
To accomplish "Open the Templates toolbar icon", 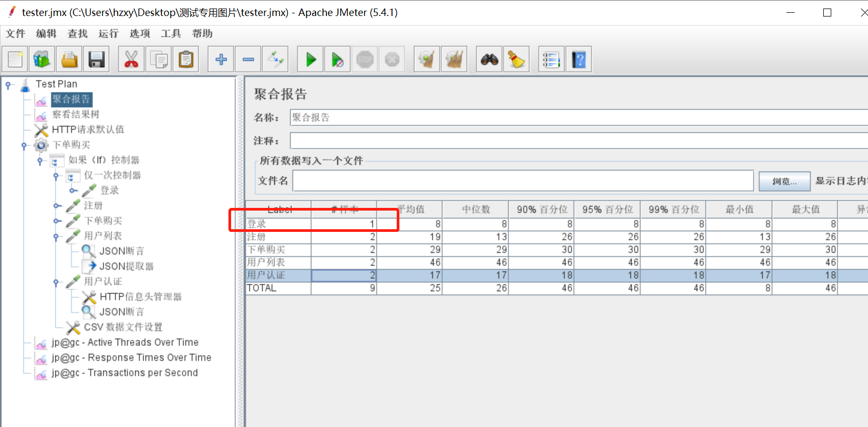I will [x=42, y=59].
